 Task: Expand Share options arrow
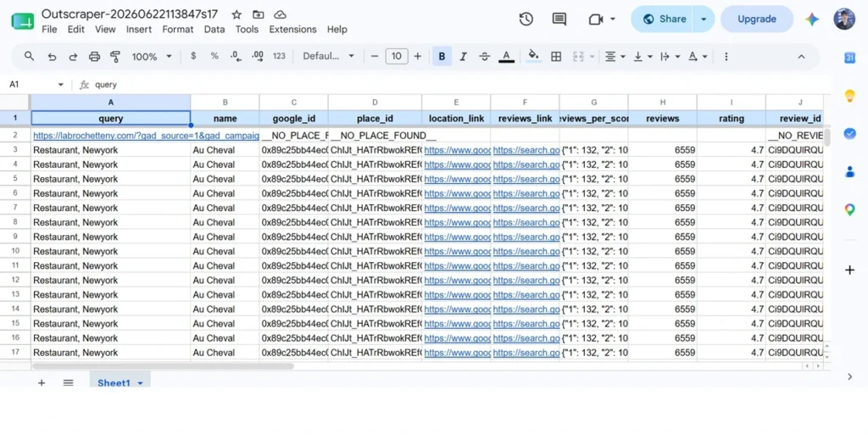(704, 19)
